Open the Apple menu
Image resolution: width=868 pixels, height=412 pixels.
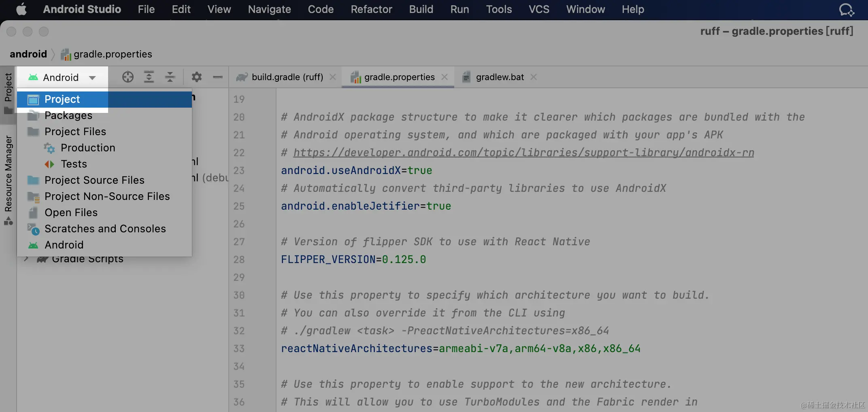tap(21, 9)
